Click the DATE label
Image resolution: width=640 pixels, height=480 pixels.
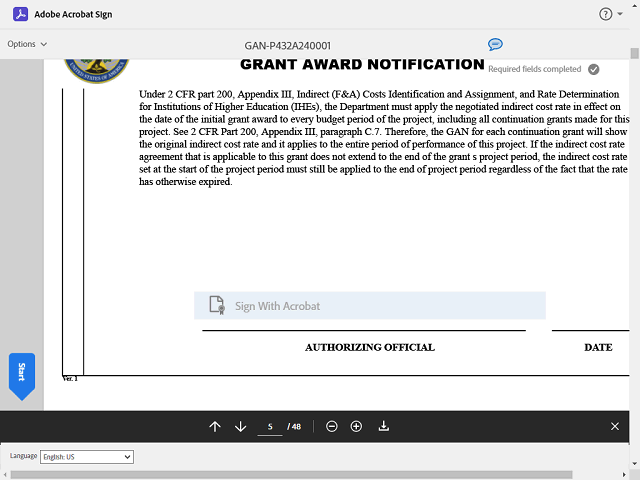[x=598, y=347]
